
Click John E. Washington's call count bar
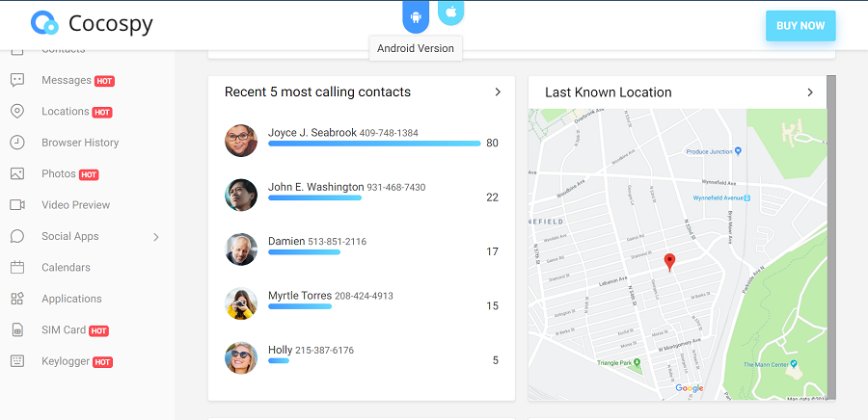click(315, 197)
